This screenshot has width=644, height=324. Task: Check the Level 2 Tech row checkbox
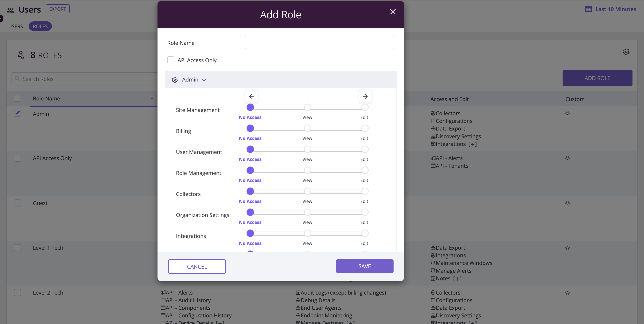(x=17, y=293)
